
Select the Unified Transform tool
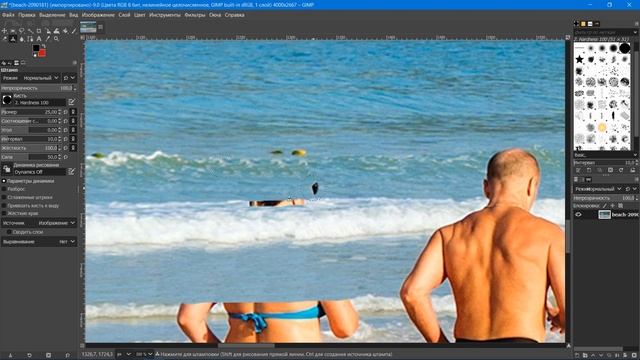pyautogui.click(x=48, y=31)
